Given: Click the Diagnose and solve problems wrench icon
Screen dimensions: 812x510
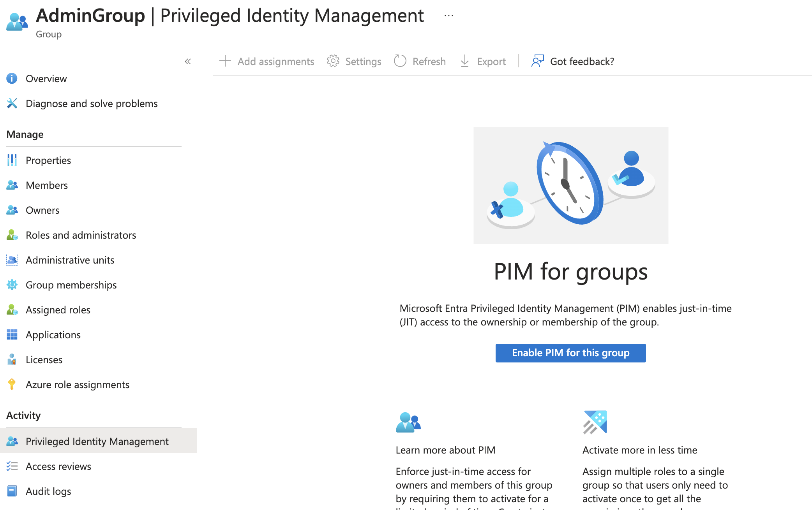Looking at the screenshot, I should coord(12,104).
